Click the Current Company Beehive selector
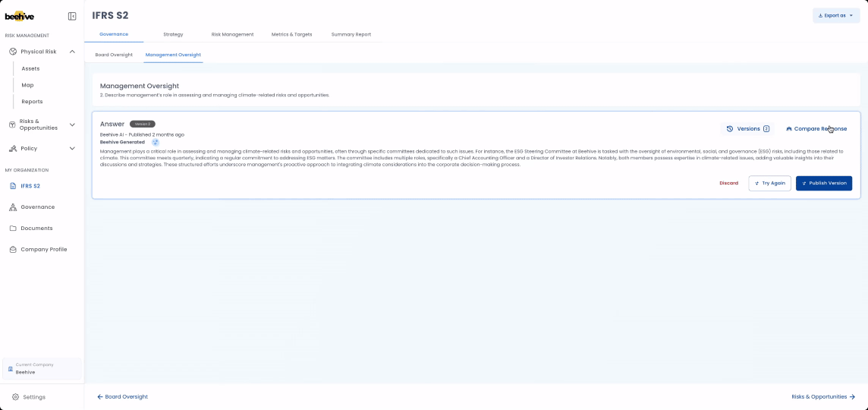This screenshot has height=410, width=868. point(42,368)
